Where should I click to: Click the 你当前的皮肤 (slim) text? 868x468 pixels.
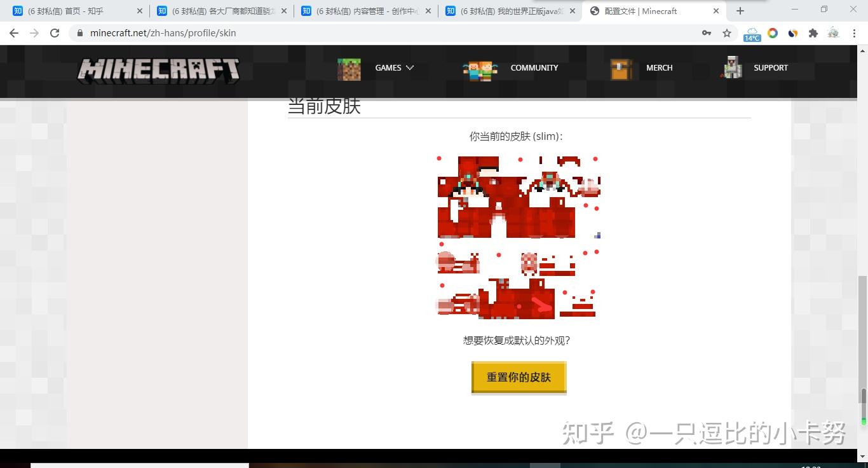(x=516, y=136)
